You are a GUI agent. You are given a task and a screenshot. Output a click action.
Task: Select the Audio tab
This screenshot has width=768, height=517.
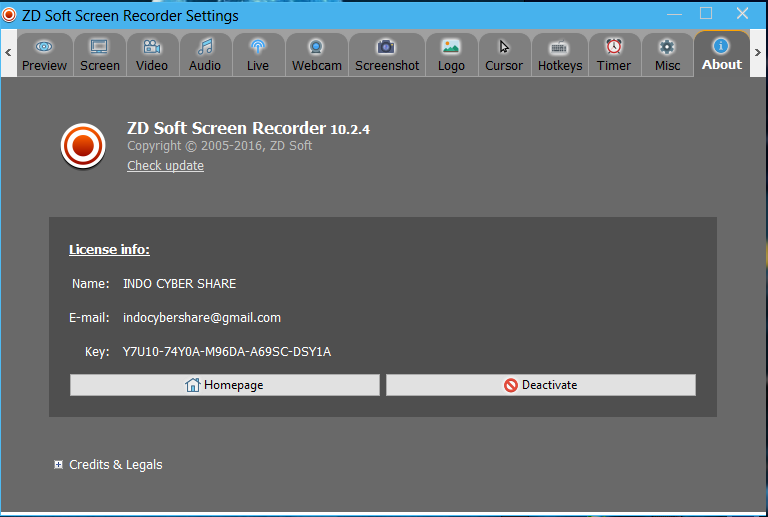205,55
